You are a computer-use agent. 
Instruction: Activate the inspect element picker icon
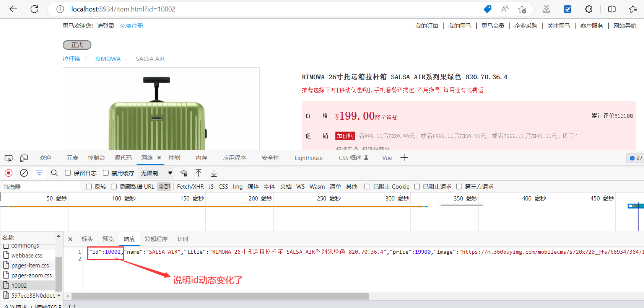(x=8, y=158)
